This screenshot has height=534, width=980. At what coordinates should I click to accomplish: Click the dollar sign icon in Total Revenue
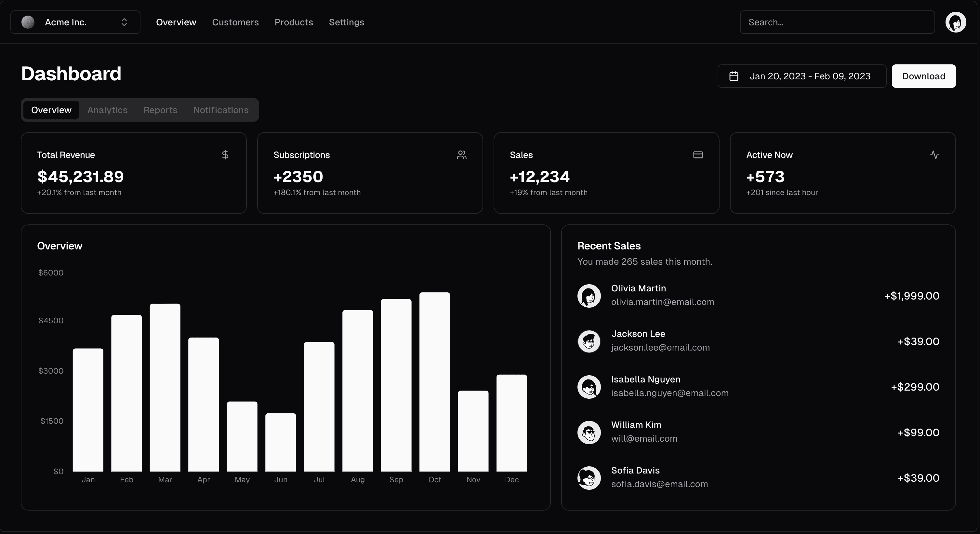(225, 155)
